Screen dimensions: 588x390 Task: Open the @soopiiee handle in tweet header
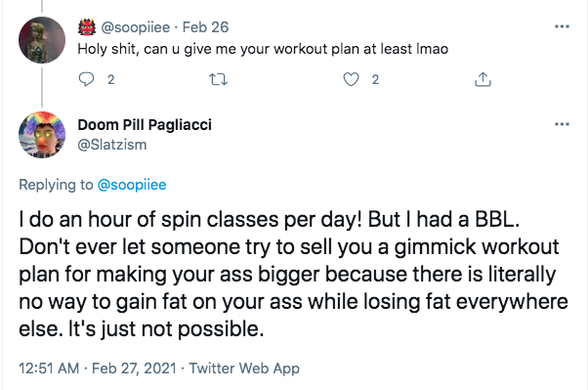pos(136,27)
